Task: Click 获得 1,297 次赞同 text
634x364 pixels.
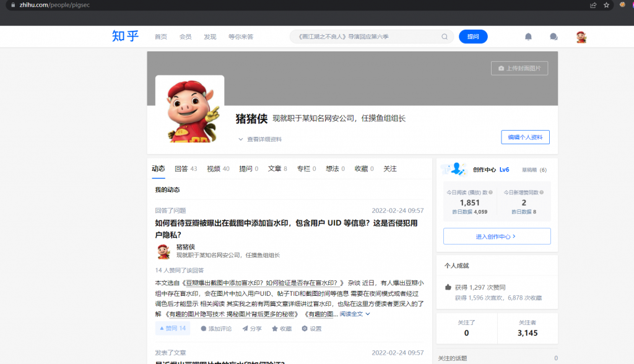Action: coord(480,287)
